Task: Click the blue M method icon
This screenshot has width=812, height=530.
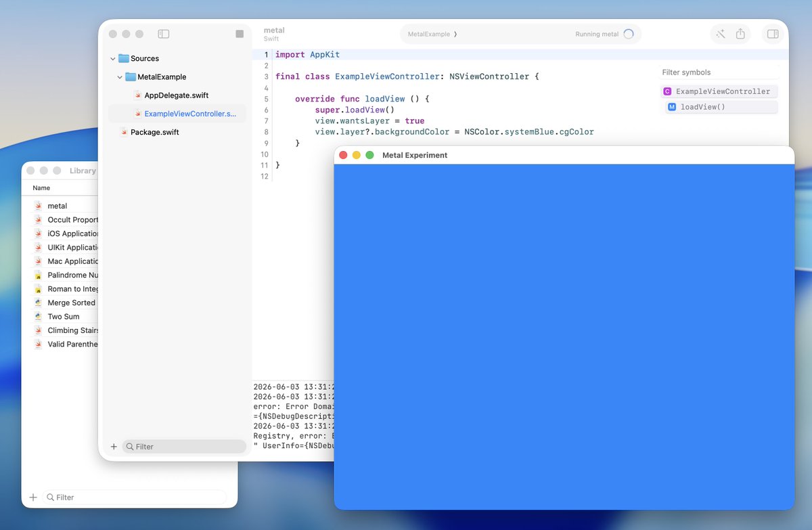Action: (x=672, y=107)
